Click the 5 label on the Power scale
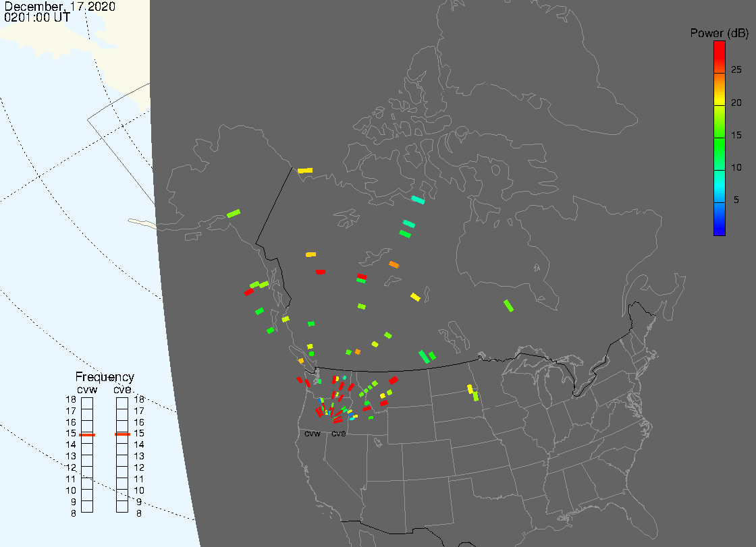 [736, 200]
